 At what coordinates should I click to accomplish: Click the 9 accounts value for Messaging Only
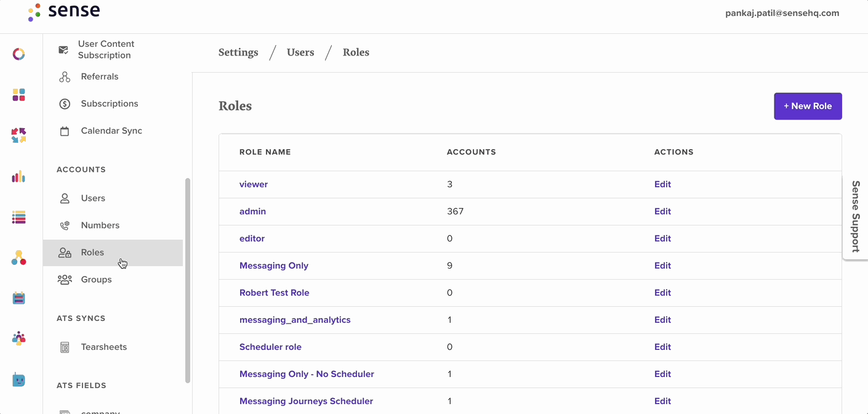tap(450, 266)
